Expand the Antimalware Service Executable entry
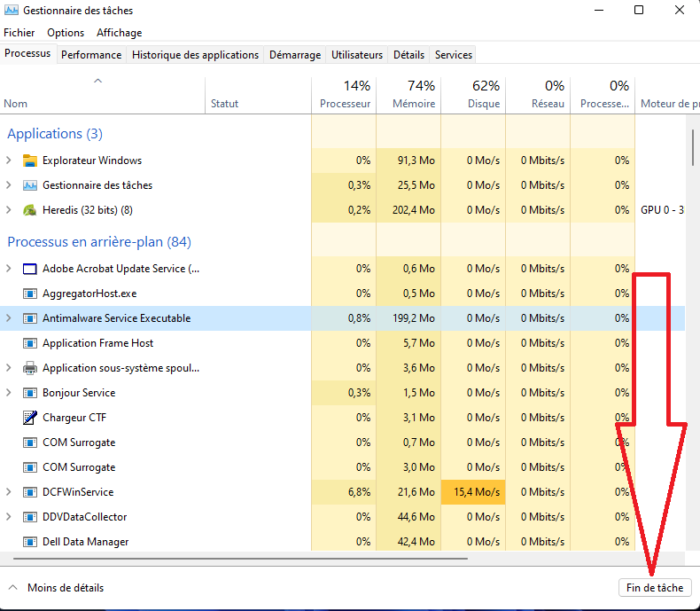Image resolution: width=700 pixels, height=611 pixels. tap(9, 318)
